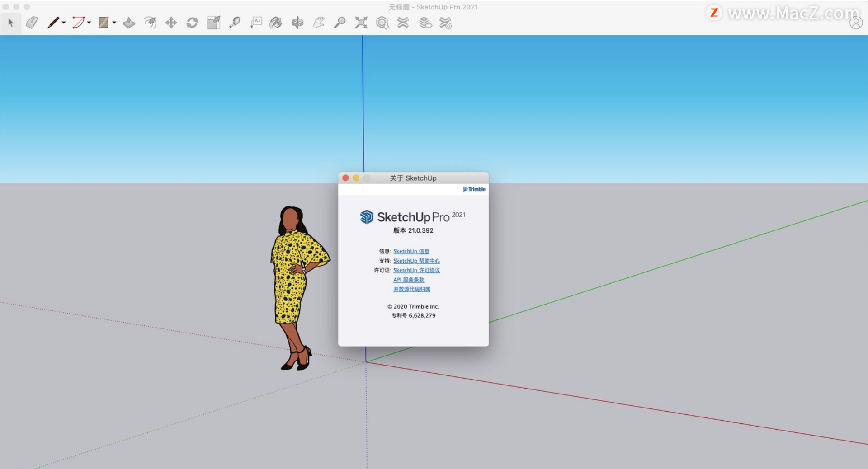Click Send to LayOut icon
This screenshot has width=868, height=469.
425,23
